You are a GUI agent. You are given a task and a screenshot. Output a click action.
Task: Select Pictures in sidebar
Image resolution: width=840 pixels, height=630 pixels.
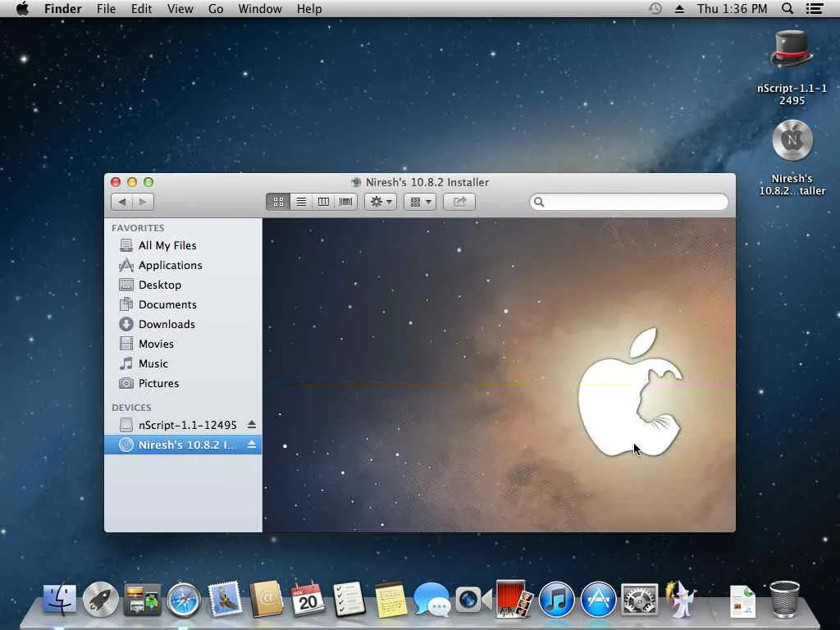point(183,384)
